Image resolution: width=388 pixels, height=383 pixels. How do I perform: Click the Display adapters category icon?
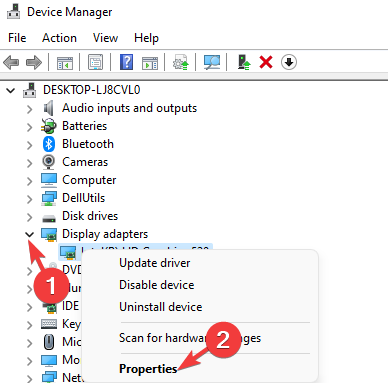point(49,234)
